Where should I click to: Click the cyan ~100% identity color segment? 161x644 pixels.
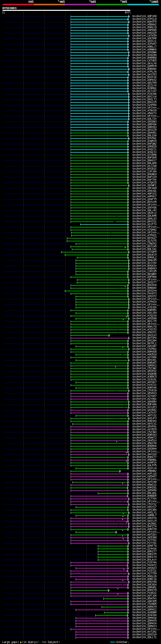click(x=143, y=5)
